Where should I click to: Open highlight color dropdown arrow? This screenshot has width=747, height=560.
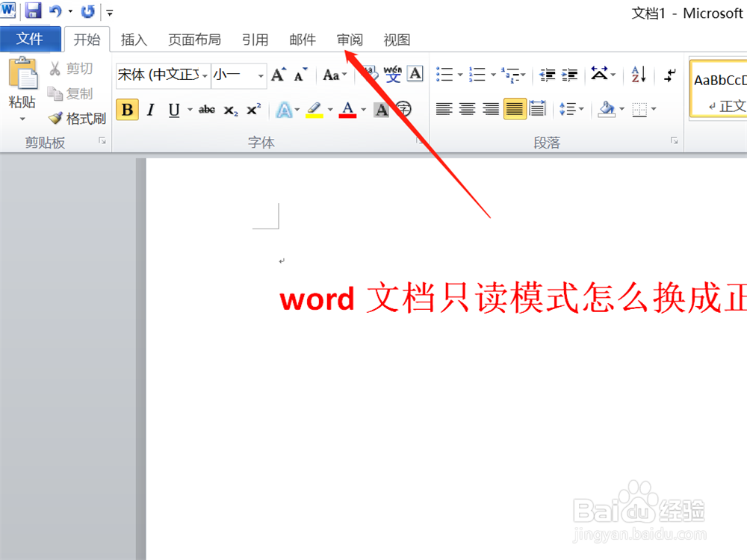[x=330, y=110]
